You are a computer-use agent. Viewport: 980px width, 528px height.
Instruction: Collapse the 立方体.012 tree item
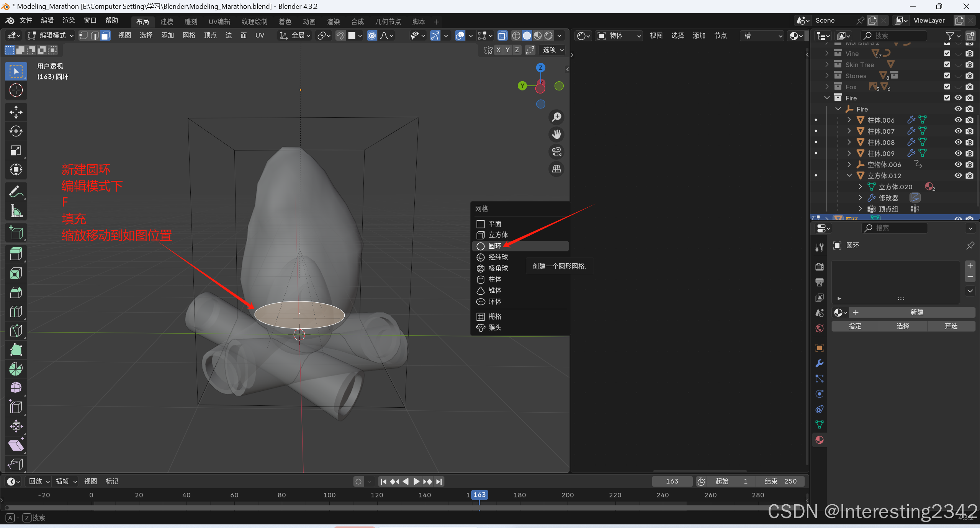pyautogui.click(x=849, y=175)
